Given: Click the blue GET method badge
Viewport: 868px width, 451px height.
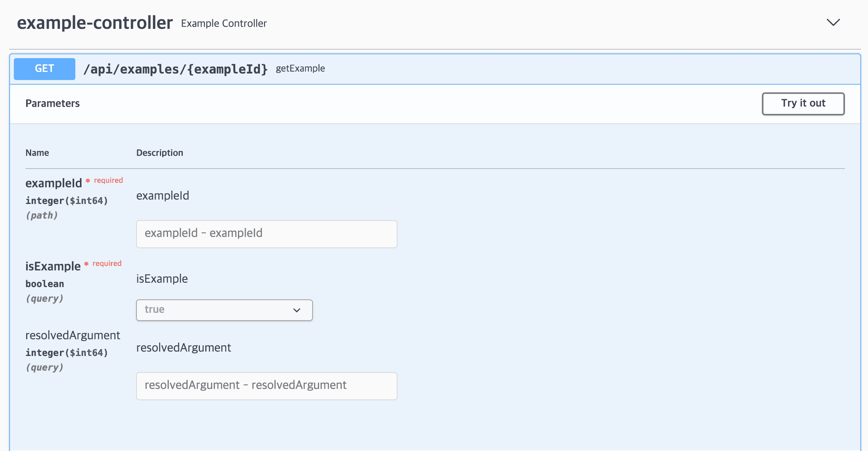Looking at the screenshot, I should point(45,69).
